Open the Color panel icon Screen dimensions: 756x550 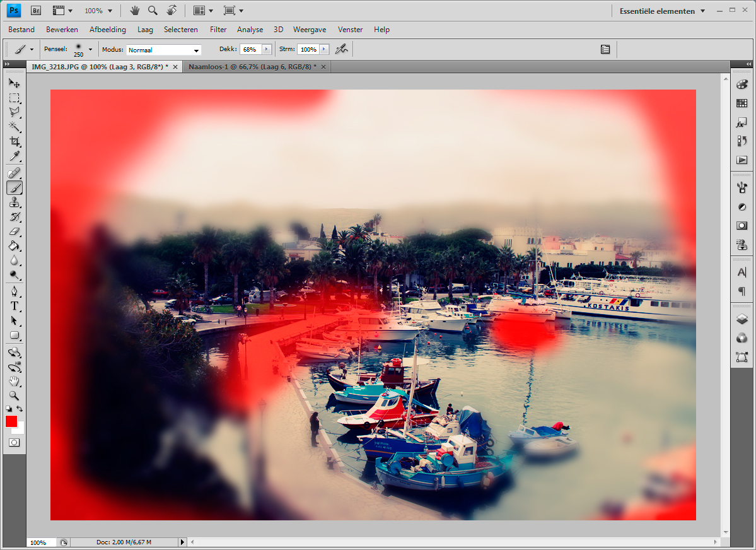click(742, 85)
